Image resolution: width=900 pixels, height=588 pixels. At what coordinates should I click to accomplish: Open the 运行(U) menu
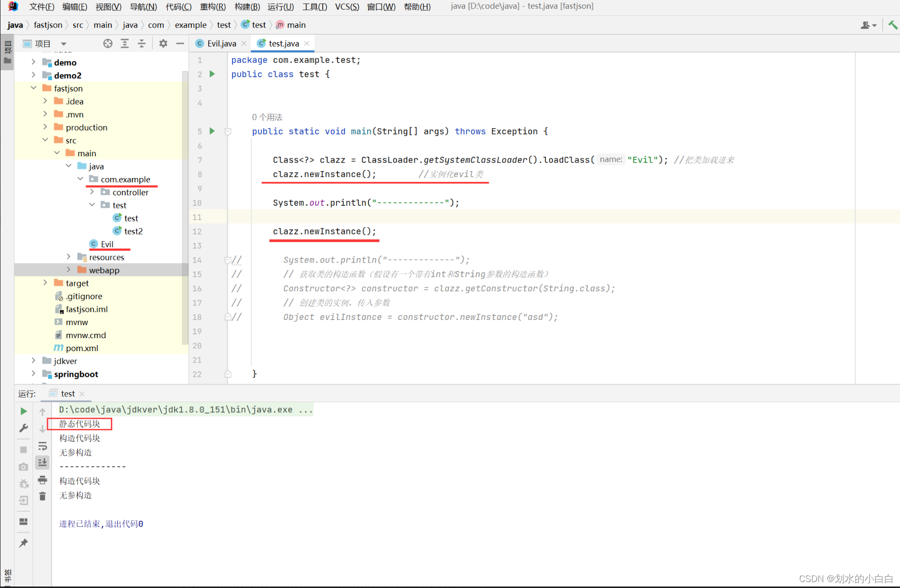(x=281, y=6)
